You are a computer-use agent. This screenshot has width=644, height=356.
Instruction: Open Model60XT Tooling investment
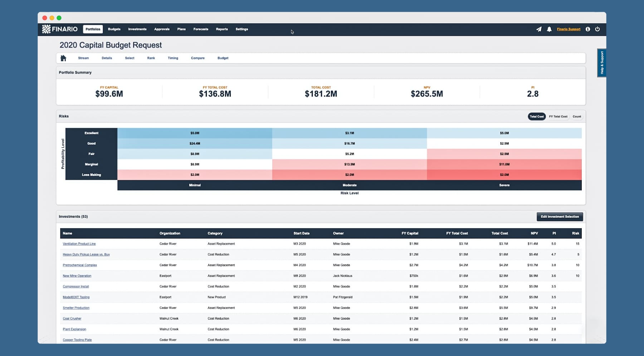(x=76, y=297)
